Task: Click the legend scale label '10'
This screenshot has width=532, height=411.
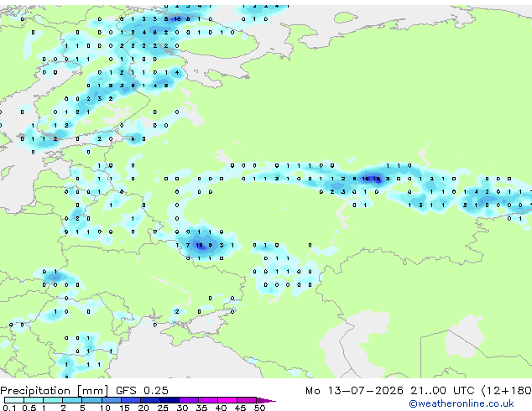Action: (105, 408)
